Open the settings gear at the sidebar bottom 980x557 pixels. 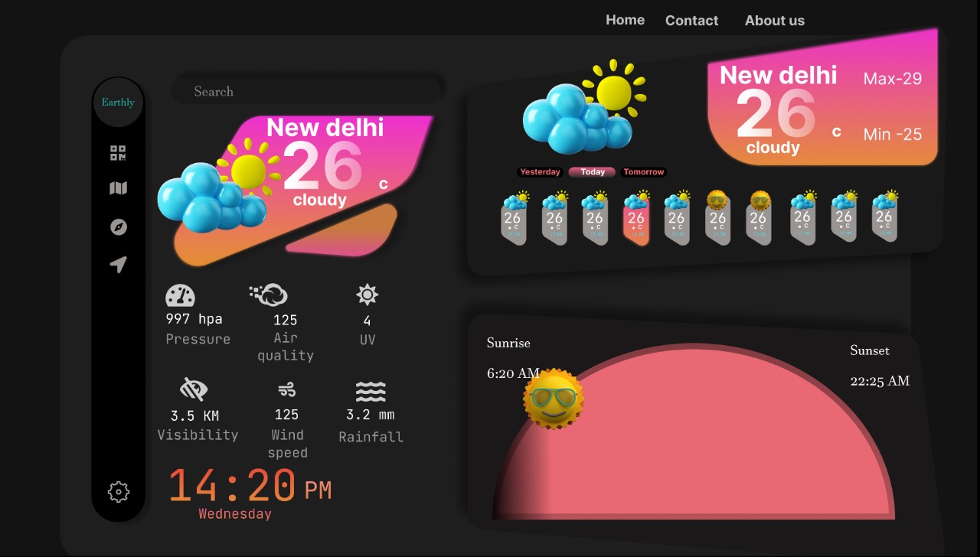pos(118,492)
